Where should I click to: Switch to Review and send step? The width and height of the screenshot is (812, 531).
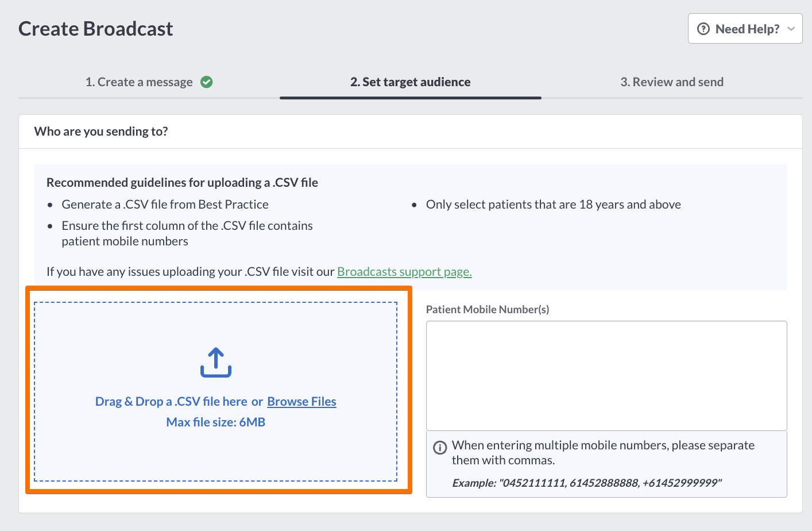[x=672, y=82]
